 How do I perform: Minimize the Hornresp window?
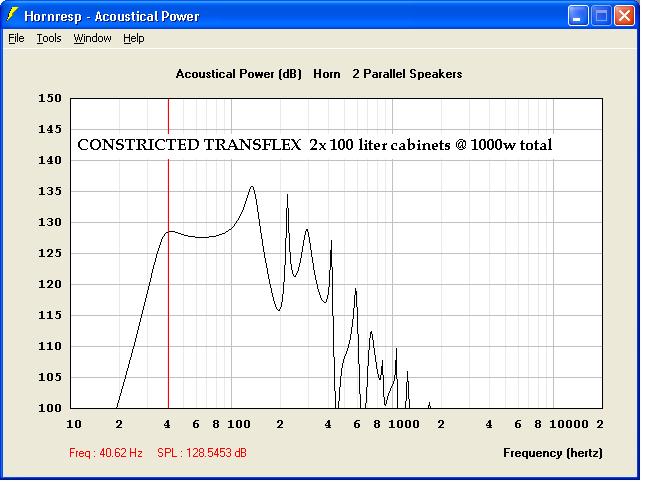(x=578, y=16)
